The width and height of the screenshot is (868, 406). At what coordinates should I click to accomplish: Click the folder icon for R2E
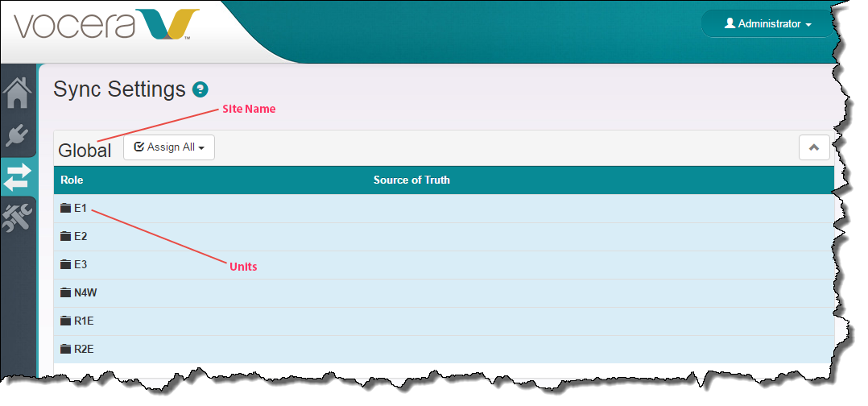pos(66,350)
